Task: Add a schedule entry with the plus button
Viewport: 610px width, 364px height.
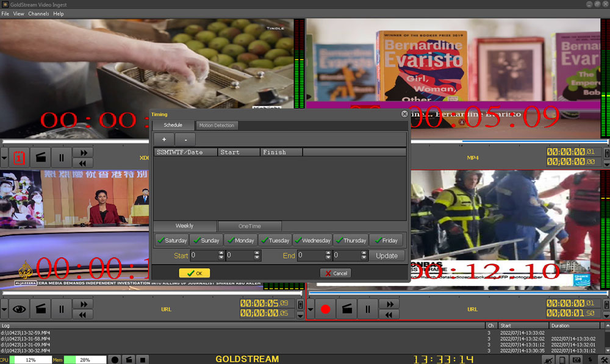Action: coord(163,139)
